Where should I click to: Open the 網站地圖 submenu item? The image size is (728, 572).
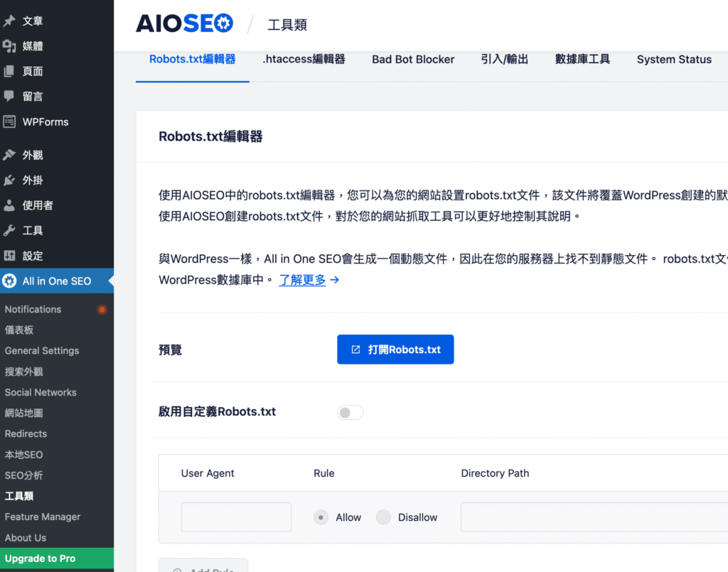pos(23,413)
